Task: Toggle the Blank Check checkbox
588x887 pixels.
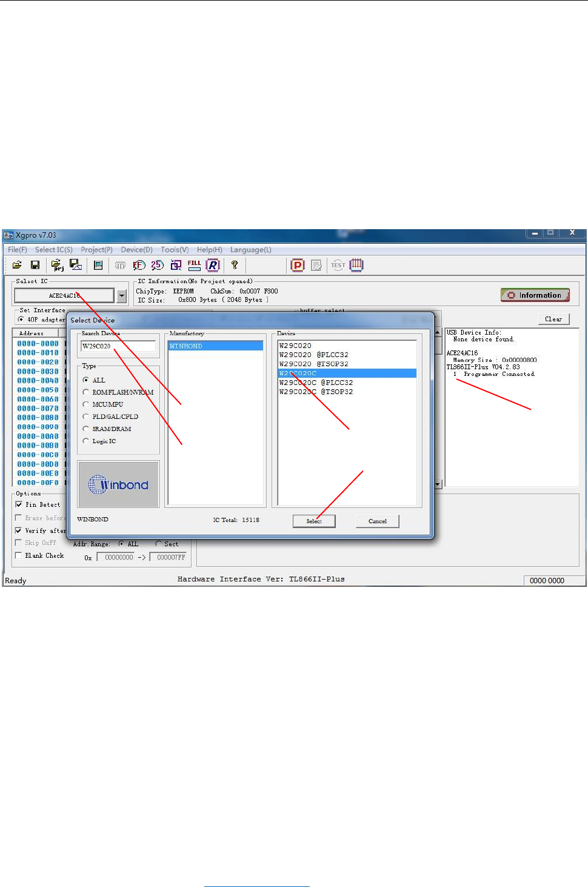Action: pyautogui.click(x=19, y=555)
